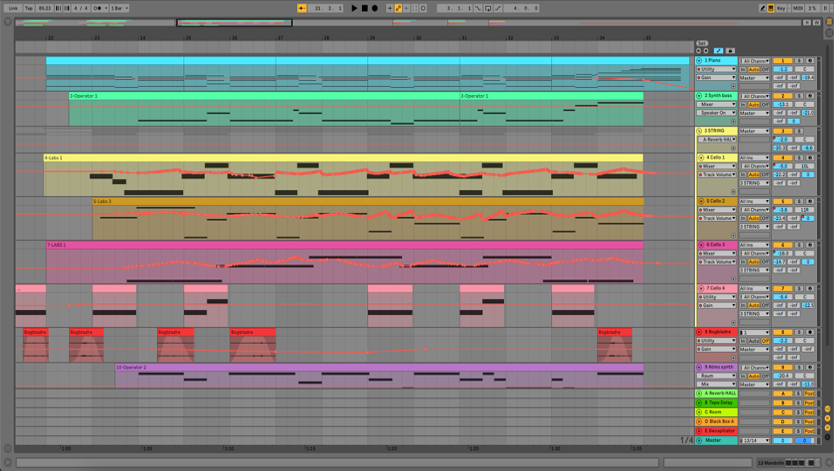Image resolution: width=834 pixels, height=471 pixels.
Task: Select the E Decapitator return track
Action: coord(717,431)
